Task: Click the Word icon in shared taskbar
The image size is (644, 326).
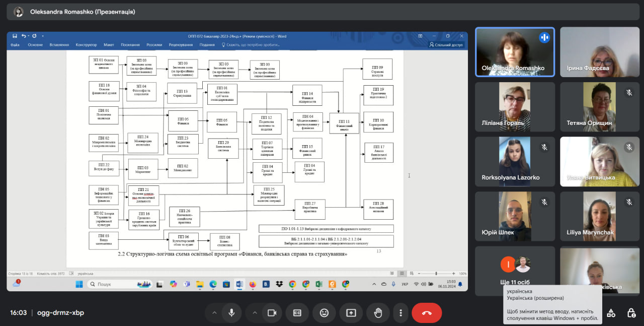Action: pyautogui.click(x=239, y=284)
